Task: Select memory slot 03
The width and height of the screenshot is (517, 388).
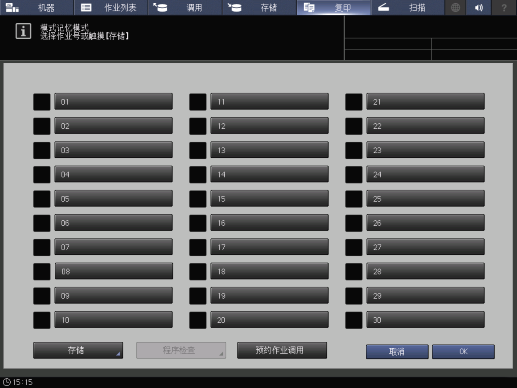Action: pyautogui.click(x=114, y=150)
